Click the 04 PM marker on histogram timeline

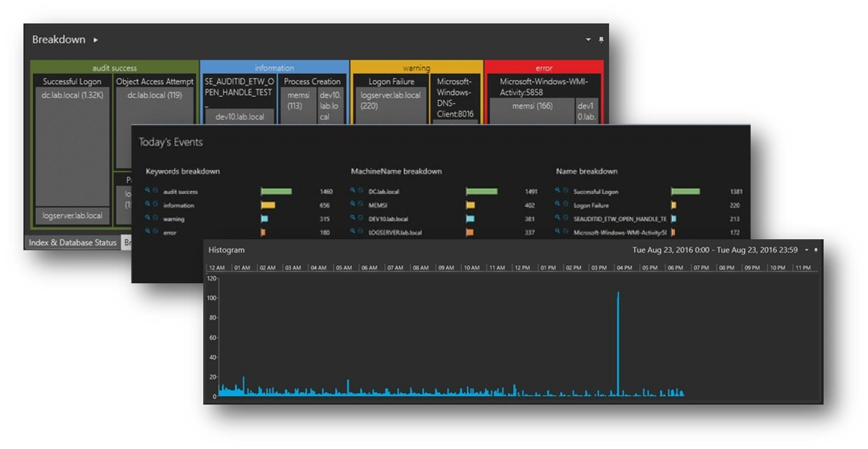click(624, 268)
